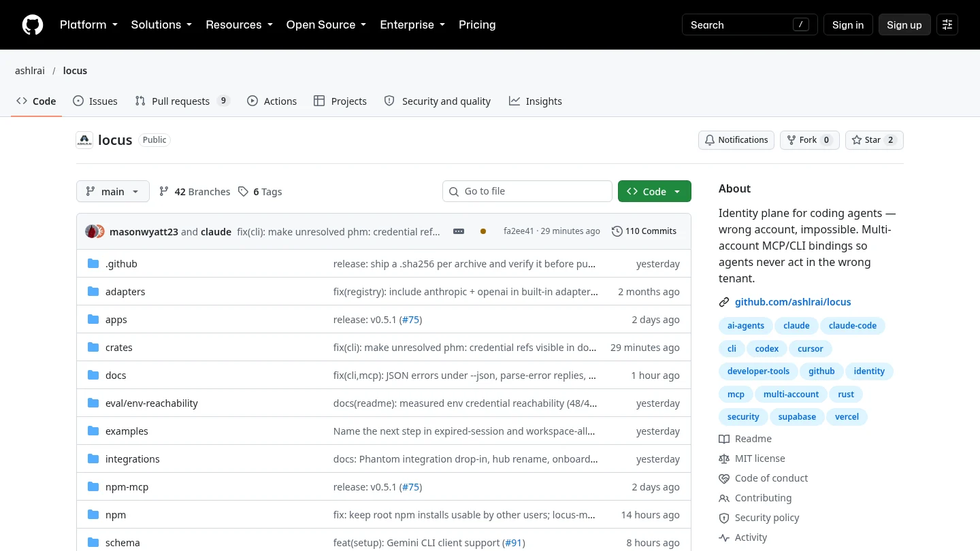
Task: Open the green Code dropdown button
Action: (655, 191)
